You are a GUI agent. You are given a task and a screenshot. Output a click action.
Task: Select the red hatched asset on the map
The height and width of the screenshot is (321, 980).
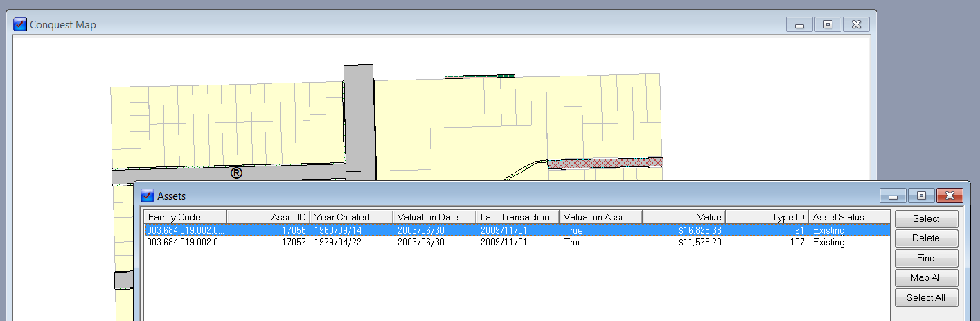[x=605, y=164]
